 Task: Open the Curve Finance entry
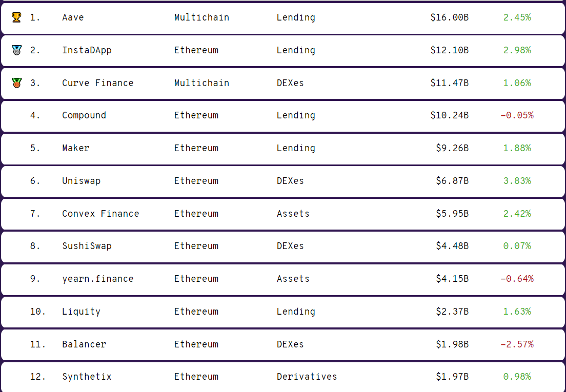[x=283, y=84]
